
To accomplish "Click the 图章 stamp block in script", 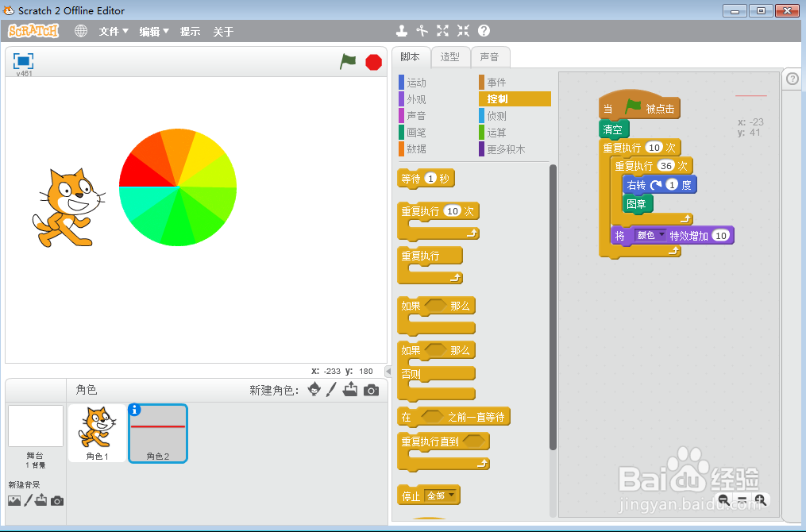I will point(638,203).
